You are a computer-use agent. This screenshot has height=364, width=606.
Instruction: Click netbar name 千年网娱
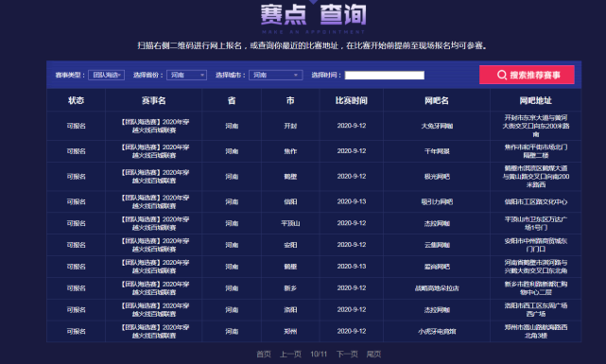[437, 151]
